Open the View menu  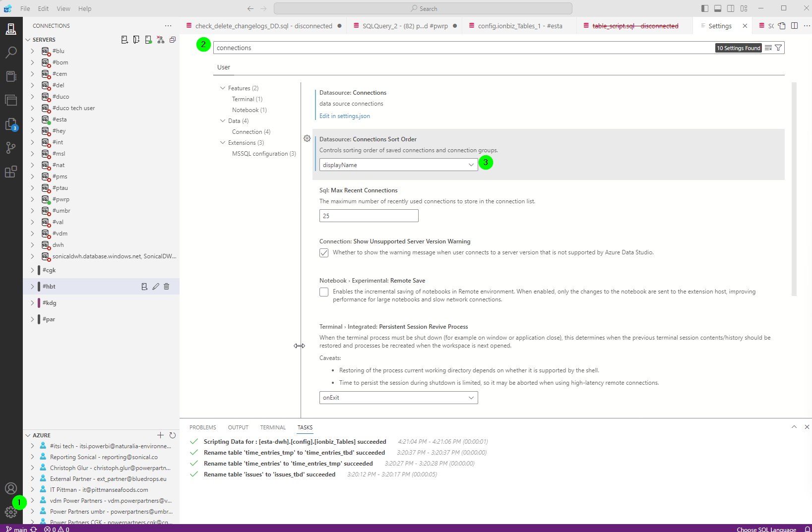pyautogui.click(x=63, y=8)
